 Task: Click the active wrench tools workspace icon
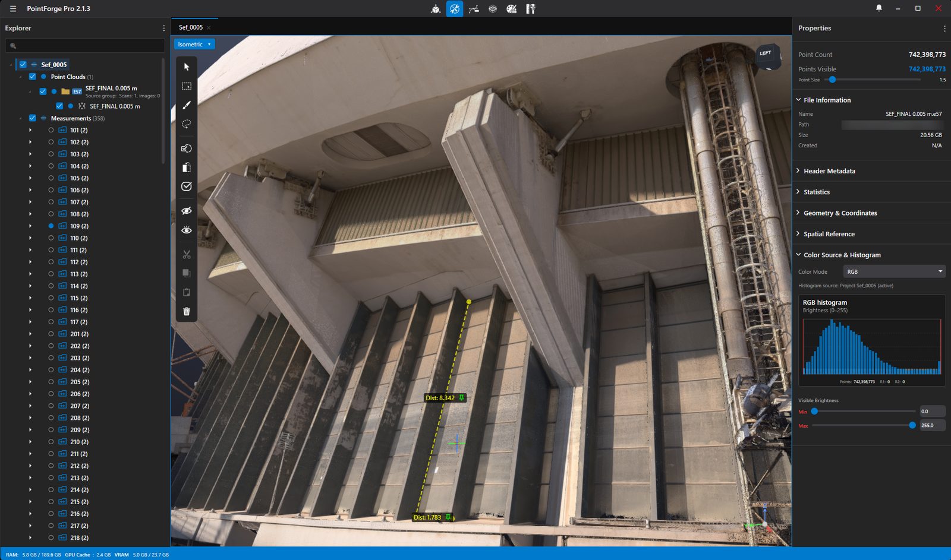455,9
